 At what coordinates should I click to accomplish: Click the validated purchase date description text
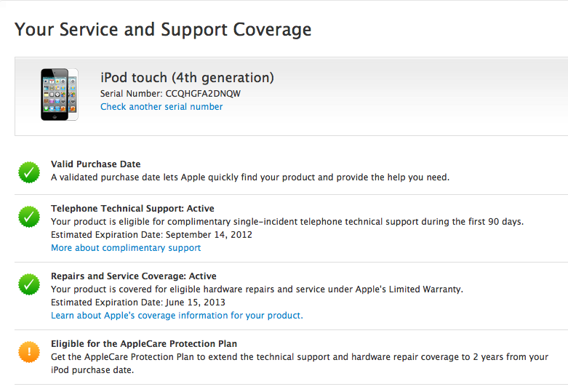coord(250,177)
